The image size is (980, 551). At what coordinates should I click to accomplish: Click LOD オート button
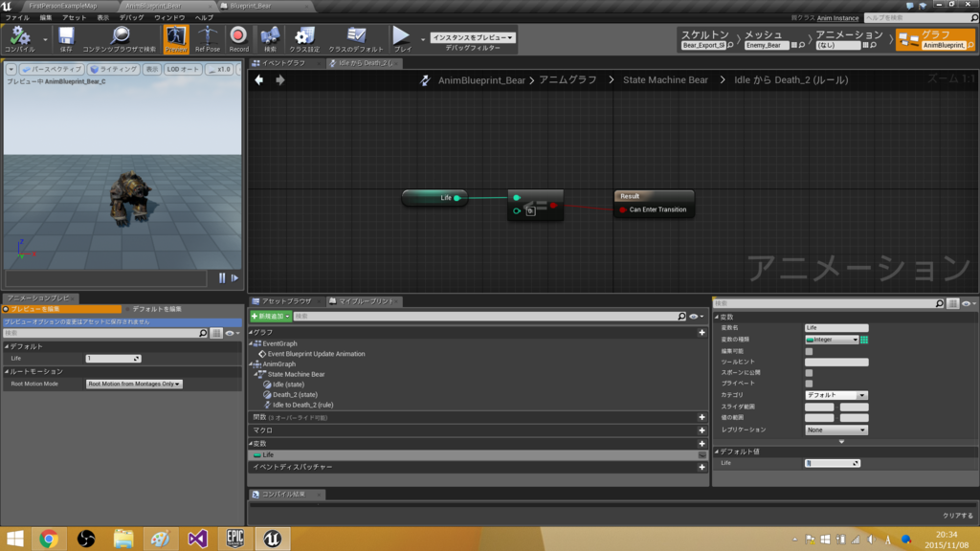[183, 69]
